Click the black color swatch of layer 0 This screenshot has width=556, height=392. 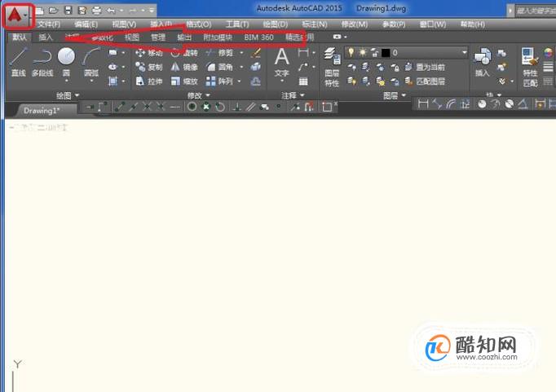[x=386, y=53]
